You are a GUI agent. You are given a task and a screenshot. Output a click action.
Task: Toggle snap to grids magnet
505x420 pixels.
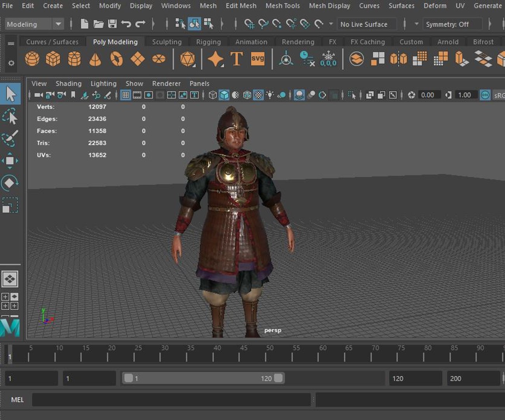(249, 24)
